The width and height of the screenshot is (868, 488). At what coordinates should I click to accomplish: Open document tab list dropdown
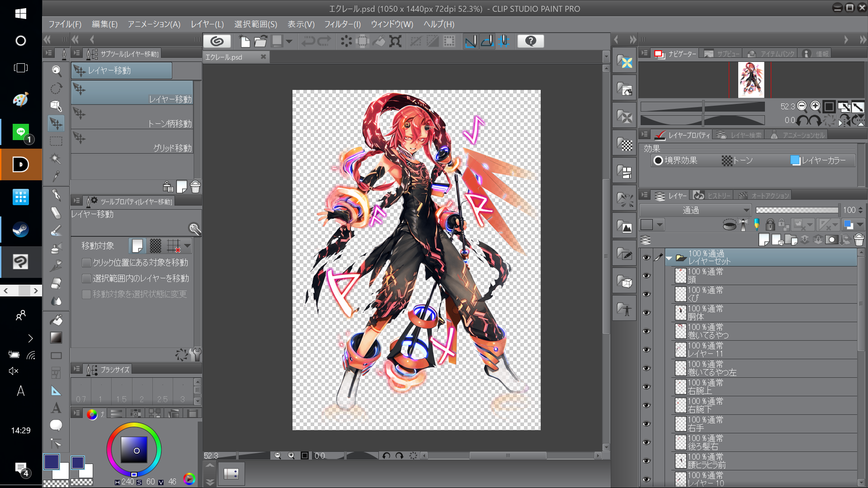pos(606,57)
